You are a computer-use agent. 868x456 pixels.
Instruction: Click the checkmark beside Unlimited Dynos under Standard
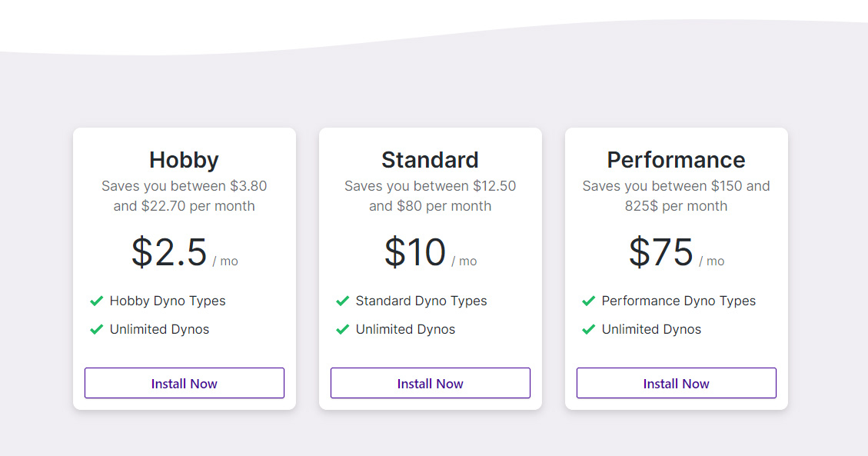click(x=343, y=329)
